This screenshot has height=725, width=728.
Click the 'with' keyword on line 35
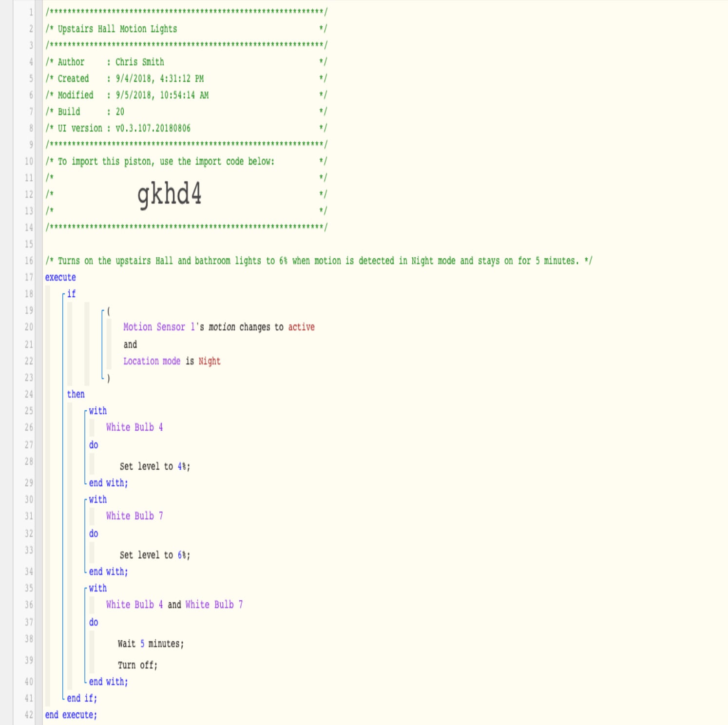(97, 588)
